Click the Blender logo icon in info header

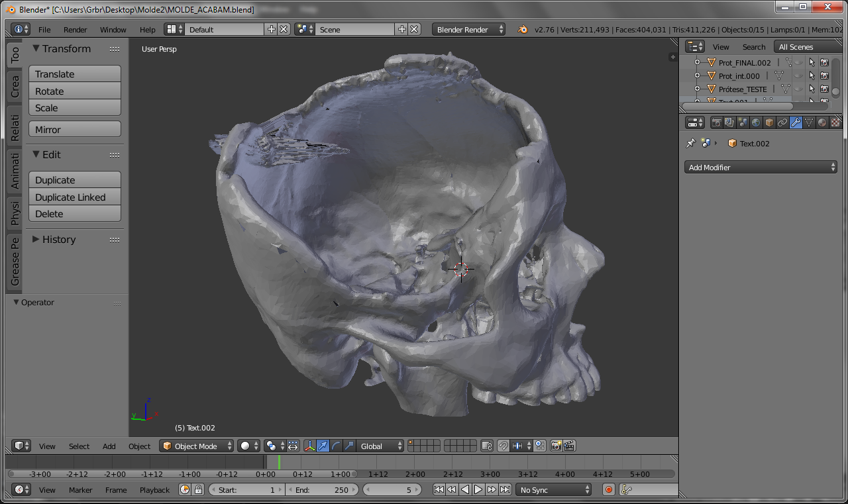pyautogui.click(x=523, y=29)
